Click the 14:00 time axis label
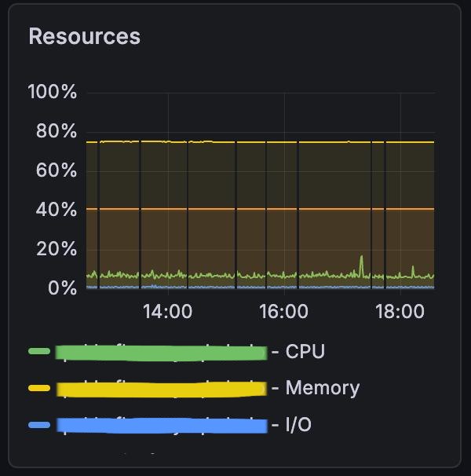 click(x=167, y=312)
